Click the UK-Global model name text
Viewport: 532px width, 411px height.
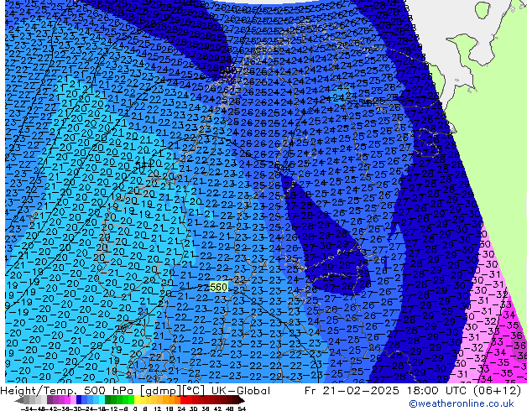point(241,391)
